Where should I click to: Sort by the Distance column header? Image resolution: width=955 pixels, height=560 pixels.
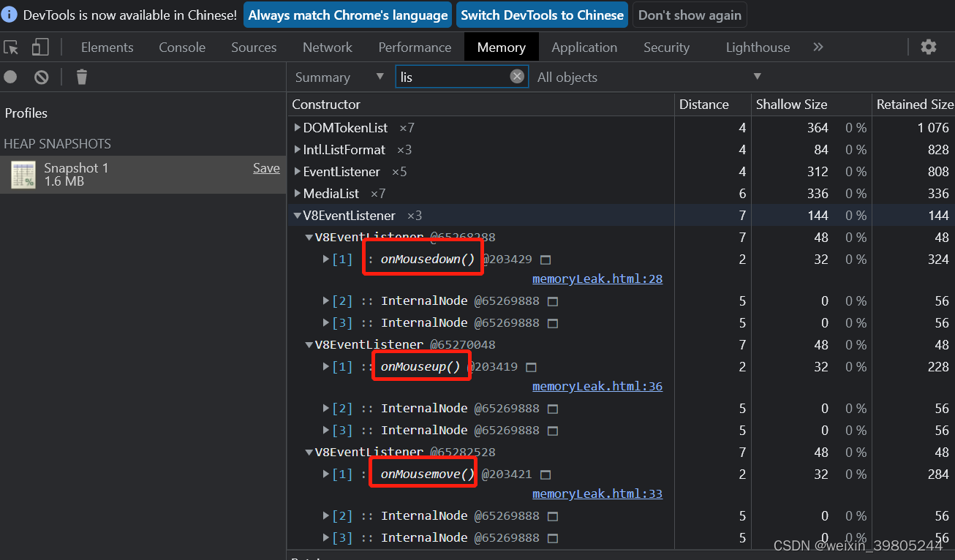[712, 105]
